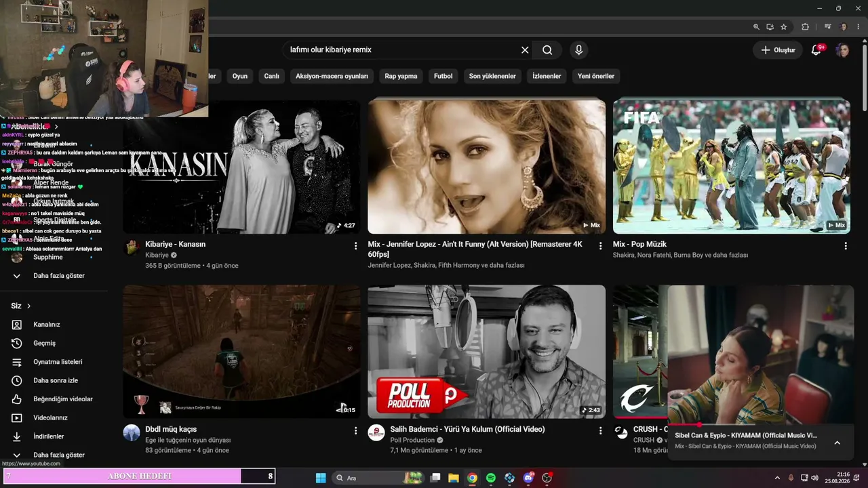868x488 pixels.
Task: Open the Siz section chevron
Action: click(28, 306)
